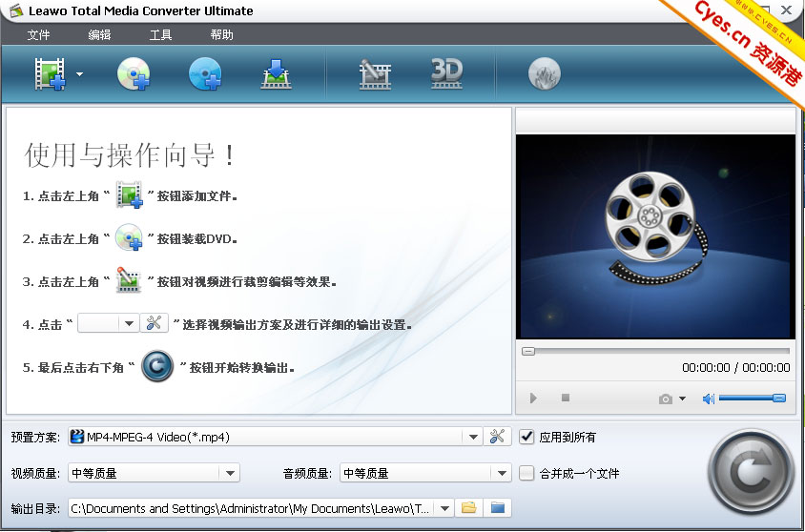The height and width of the screenshot is (532, 805).
Task: Open the Add Video dropdown arrow
Action: pyautogui.click(x=79, y=73)
